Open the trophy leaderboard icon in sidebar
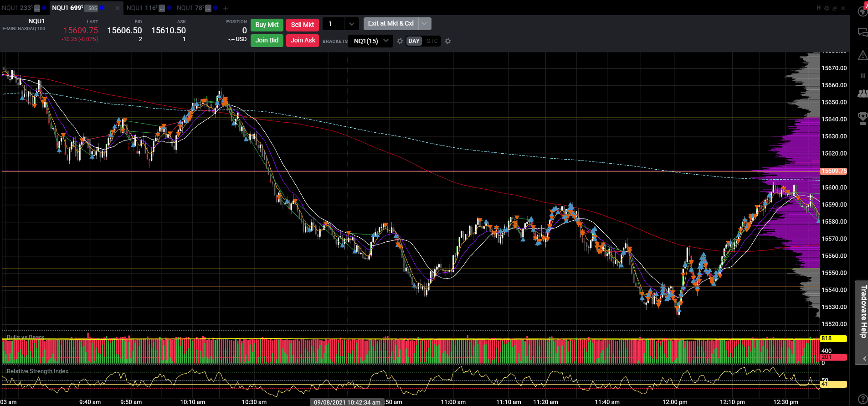The width and height of the screenshot is (868, 406). [863, 118]
